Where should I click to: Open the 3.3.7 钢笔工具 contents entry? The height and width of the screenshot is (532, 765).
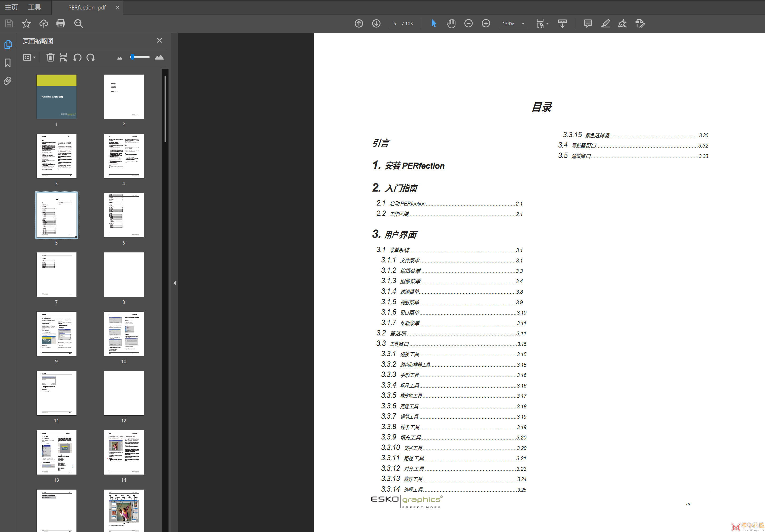[454, 417]
